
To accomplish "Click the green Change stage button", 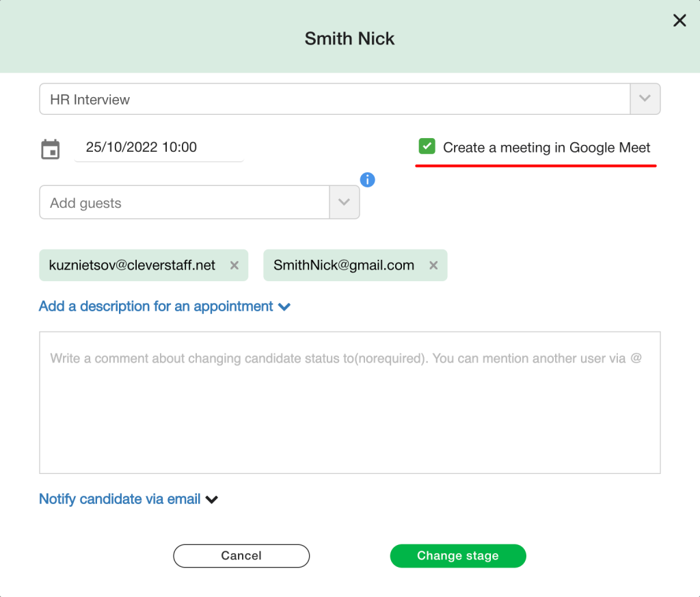I will [x=457, y=556].
